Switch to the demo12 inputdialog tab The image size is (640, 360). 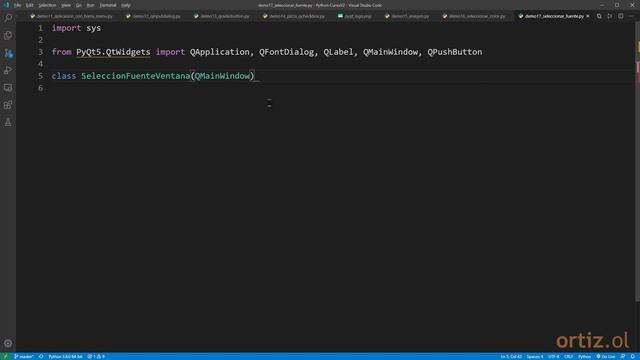[x=153, y=16]
